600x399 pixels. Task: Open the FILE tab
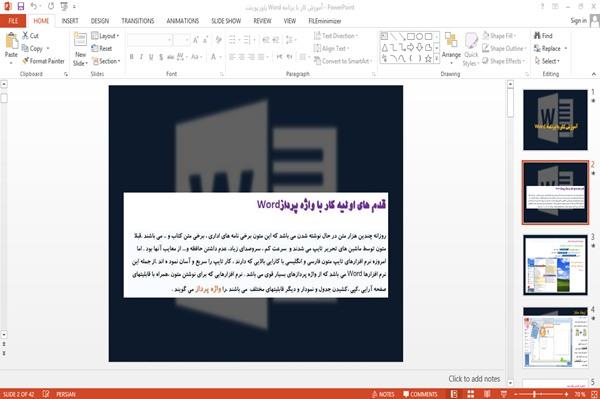(13, 21)
